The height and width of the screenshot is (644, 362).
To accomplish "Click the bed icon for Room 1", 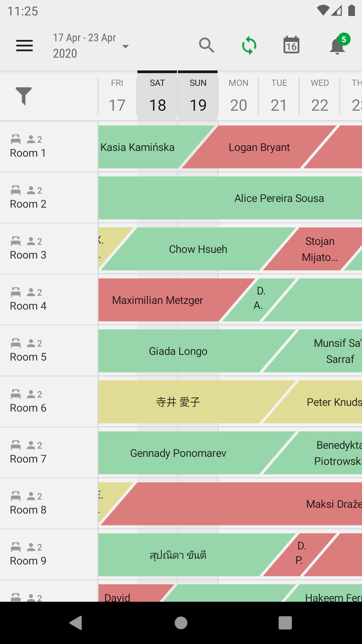I will coord(15,139).
